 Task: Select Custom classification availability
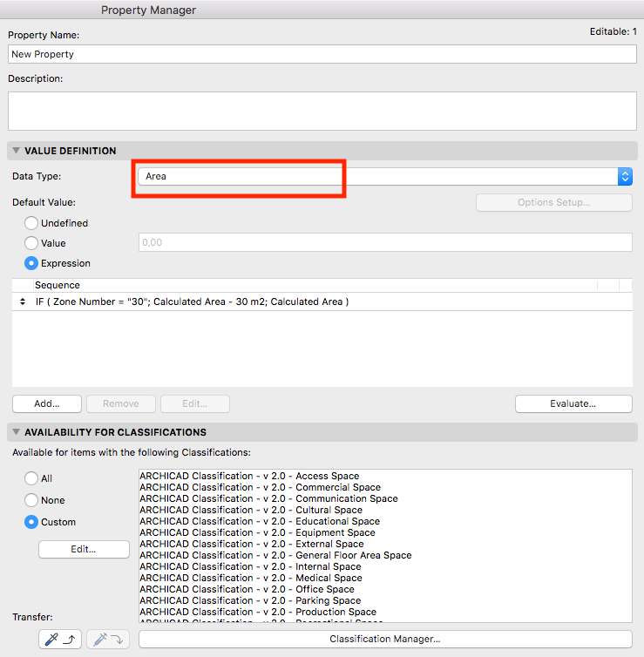31,522
